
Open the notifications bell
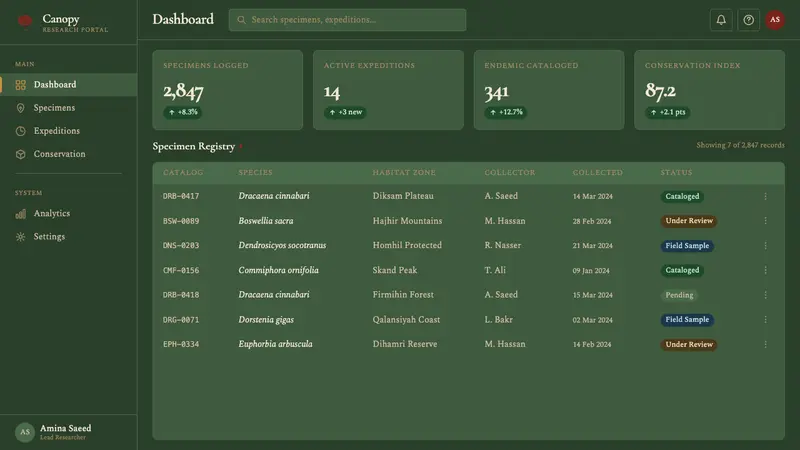coord(721,20)
